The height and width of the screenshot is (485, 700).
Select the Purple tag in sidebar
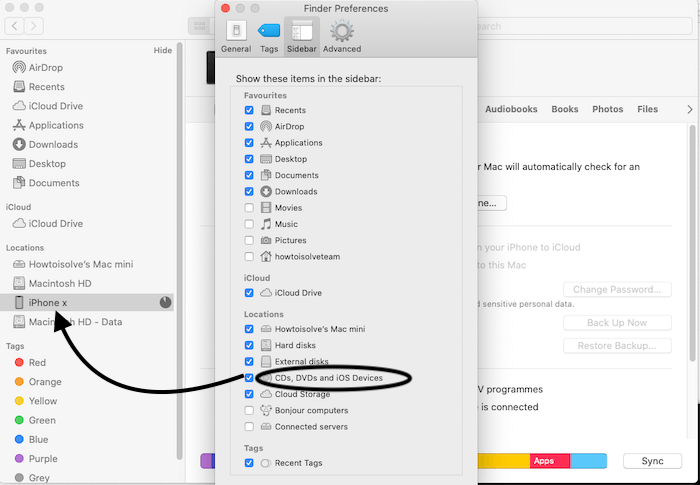click(x=36, y=459)
